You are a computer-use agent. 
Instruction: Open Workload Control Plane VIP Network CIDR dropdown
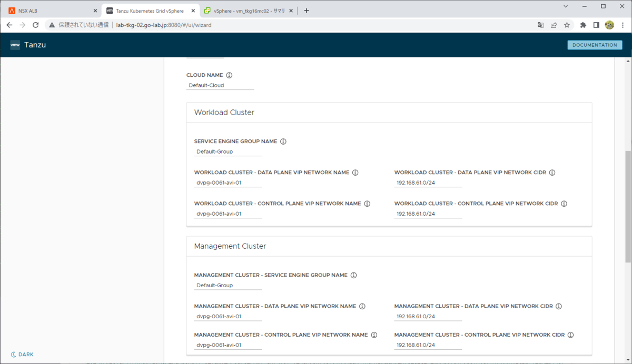point(428,214)
